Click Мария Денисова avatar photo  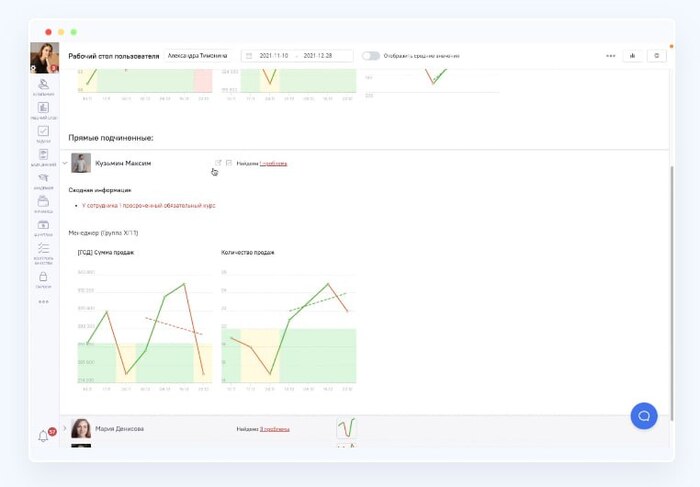pyautogui.click(x=81, y=428)
